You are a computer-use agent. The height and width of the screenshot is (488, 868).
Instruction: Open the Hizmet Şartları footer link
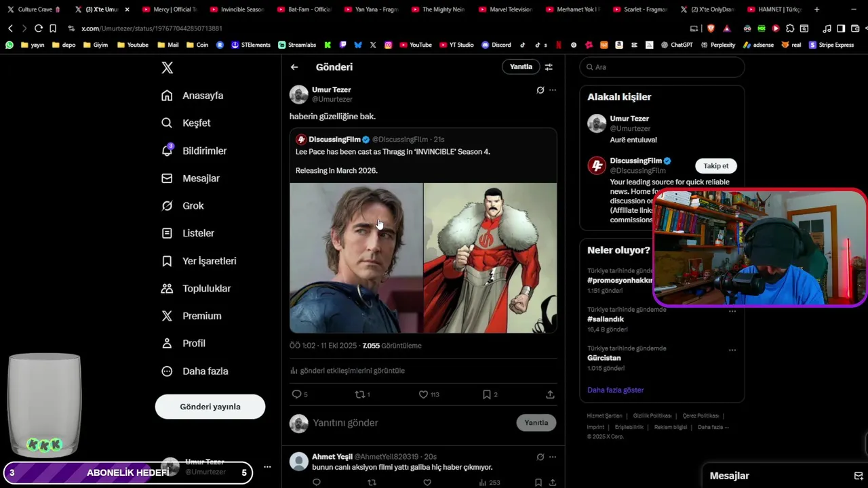tap(604, 415)
